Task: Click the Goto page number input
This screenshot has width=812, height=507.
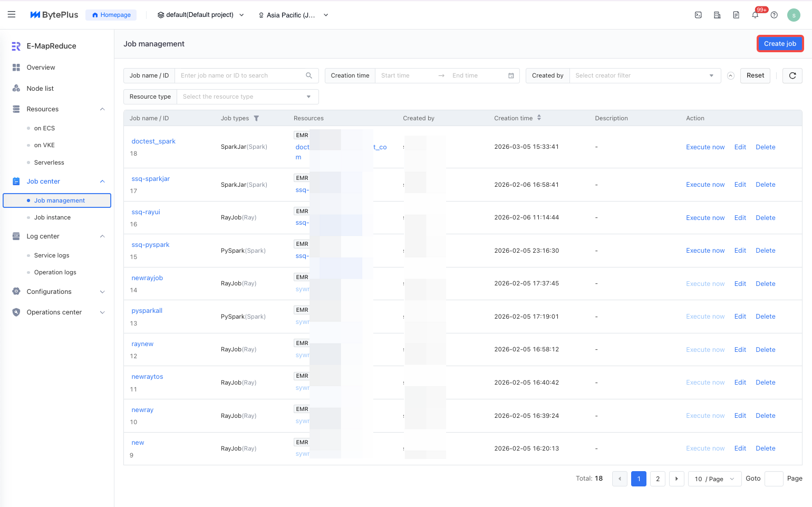Action: click(x=773, y=479)
